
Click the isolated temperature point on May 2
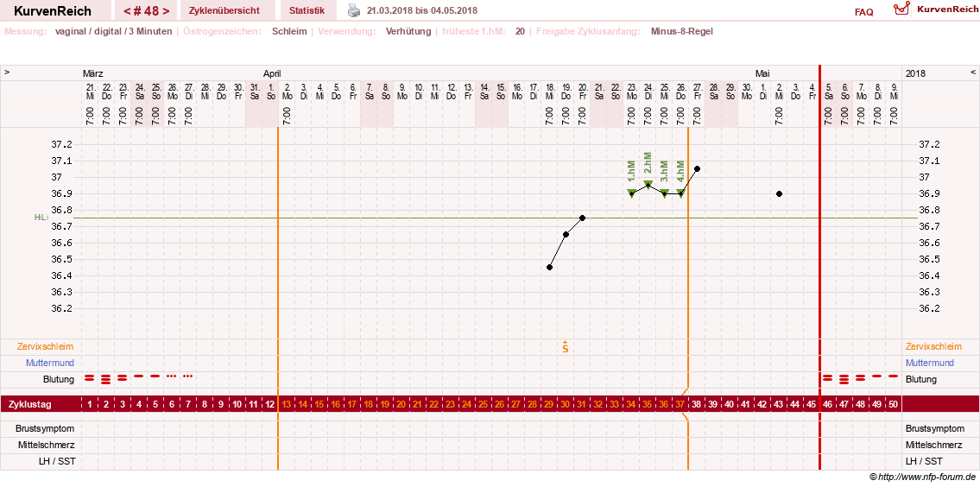(779, 193)
